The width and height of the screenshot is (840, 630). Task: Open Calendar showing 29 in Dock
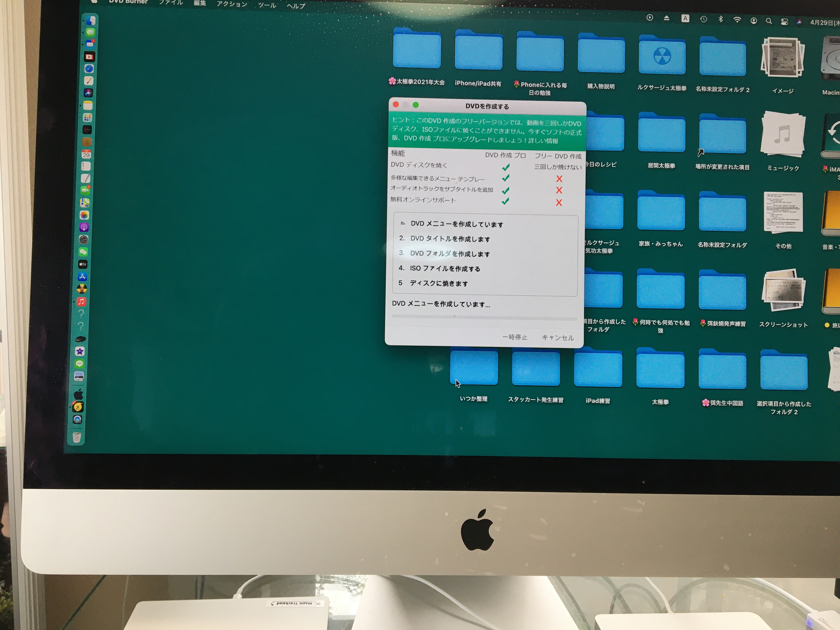click(x=86, y=154)
